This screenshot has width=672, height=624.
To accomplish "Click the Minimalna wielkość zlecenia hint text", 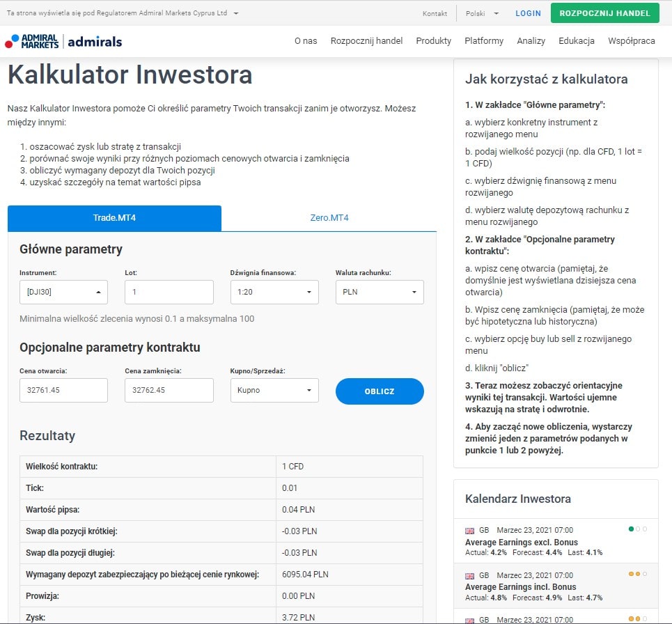I will [136, 319].
